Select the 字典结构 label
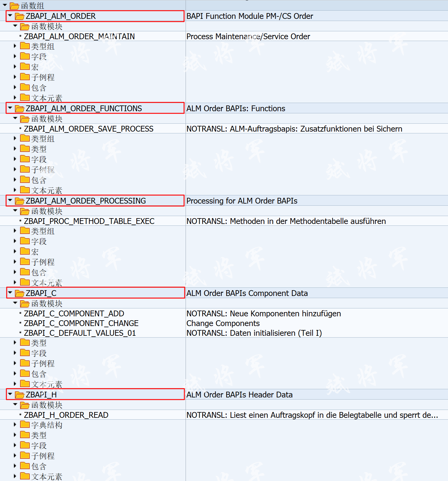This screenshot has height=481, width=448. [x=47, y=425]
